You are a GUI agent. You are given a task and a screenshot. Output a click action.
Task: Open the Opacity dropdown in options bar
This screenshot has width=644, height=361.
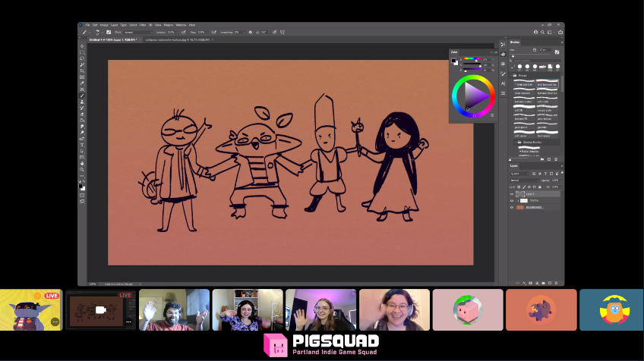pos(177,33)
